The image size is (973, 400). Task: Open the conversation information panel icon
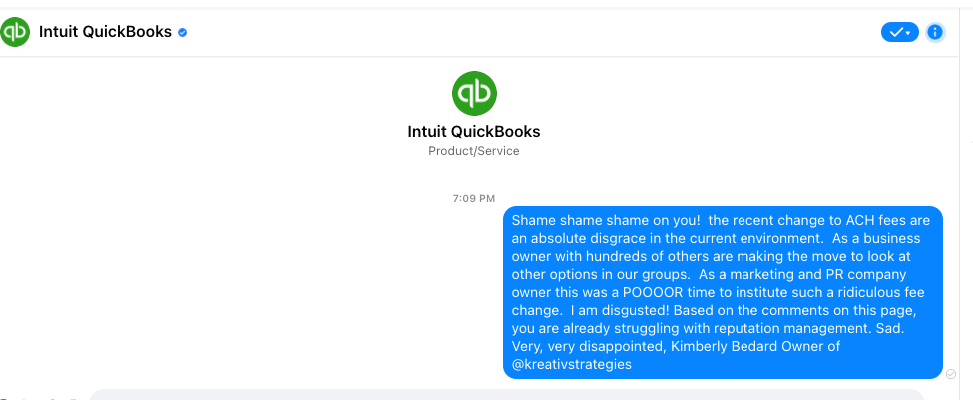pyautogui.click(x=935, y=32)
